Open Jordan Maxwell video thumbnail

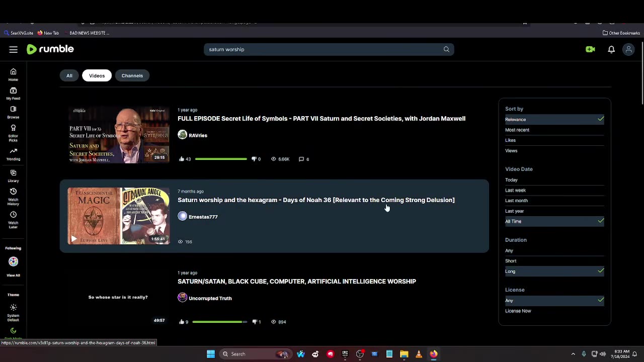[x=119, y=135]
